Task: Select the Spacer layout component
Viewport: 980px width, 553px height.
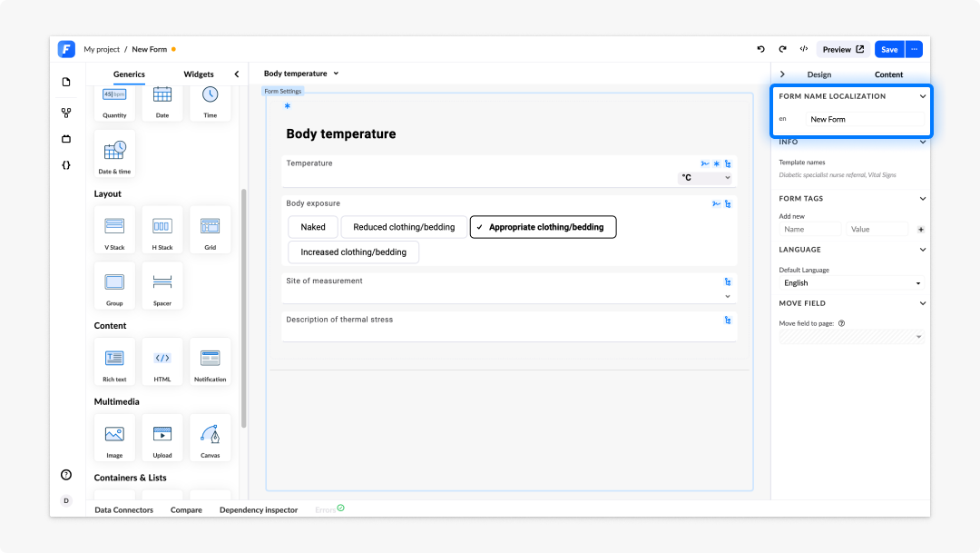Action: pyautogui.click(x=162, y=285)
